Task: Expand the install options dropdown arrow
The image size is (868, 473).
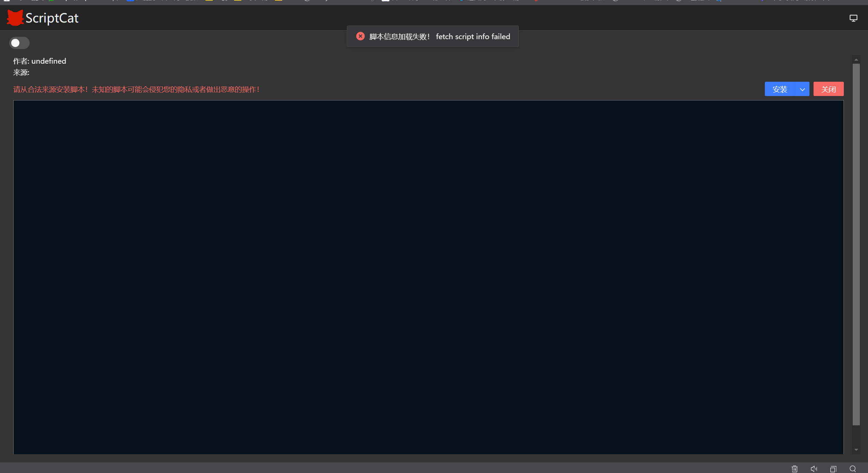Action: [x=802, y=89]
